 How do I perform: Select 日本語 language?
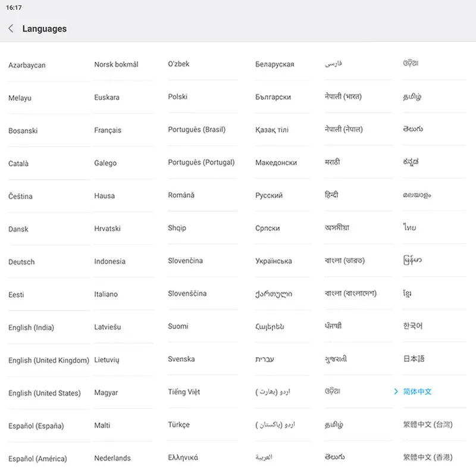[x=414, y=359]
